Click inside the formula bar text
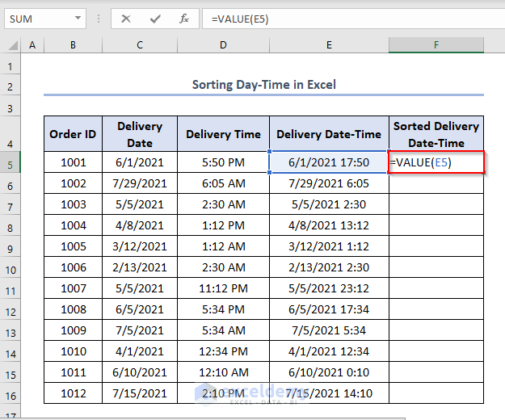Screen dimensions: 505x420 coord(347,18)
